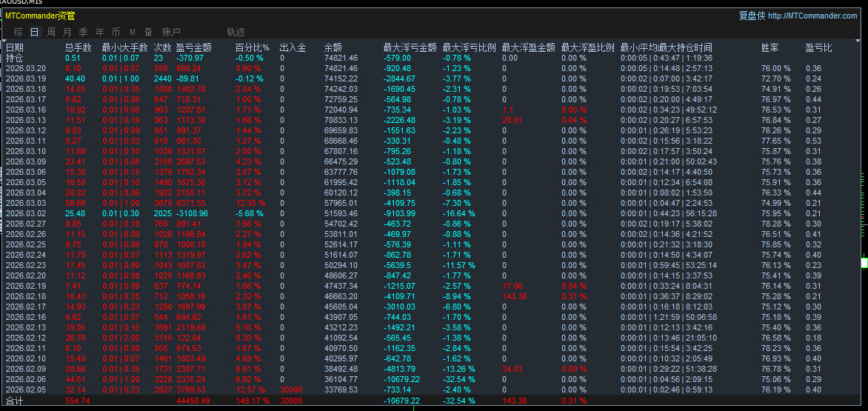The height and width of the screenshot is (411, 868).
Task: Click the 胜率 column header
Action: pos(770,47)
